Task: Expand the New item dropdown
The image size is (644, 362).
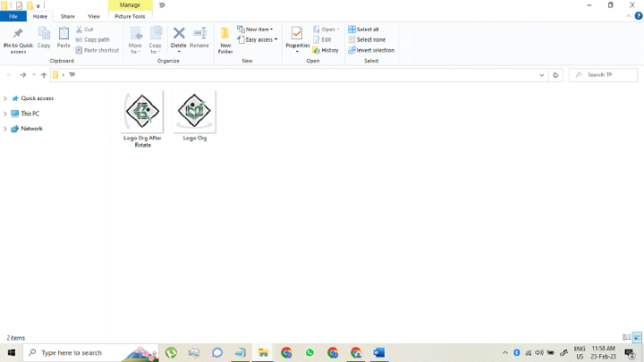Action: [x=255, y=29]
